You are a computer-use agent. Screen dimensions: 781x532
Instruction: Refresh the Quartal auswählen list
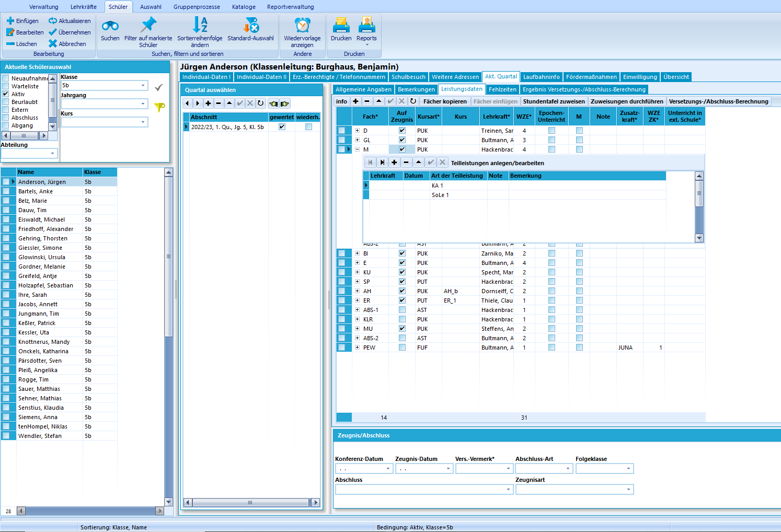point(261,103)
